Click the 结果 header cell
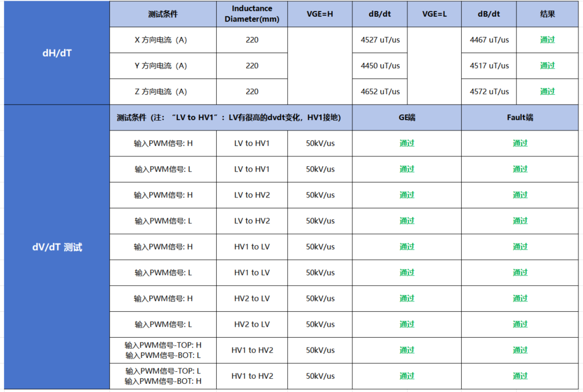 [x=547, y=14]
